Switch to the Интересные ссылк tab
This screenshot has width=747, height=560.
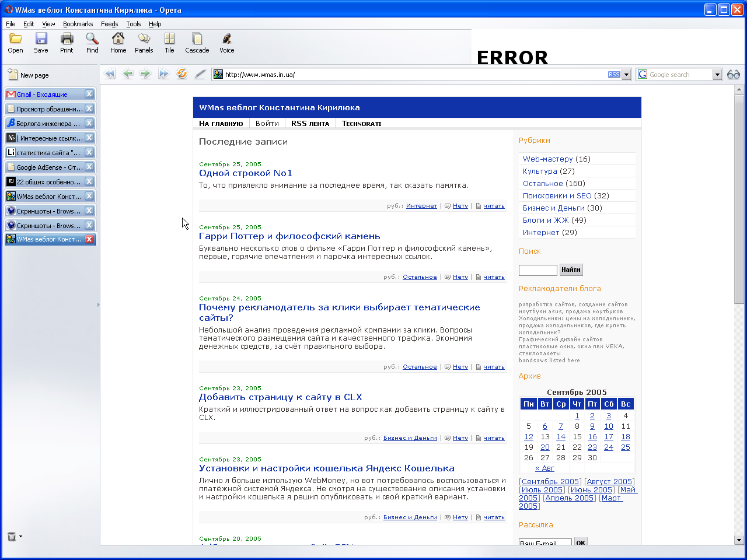[x=46, y=138]
